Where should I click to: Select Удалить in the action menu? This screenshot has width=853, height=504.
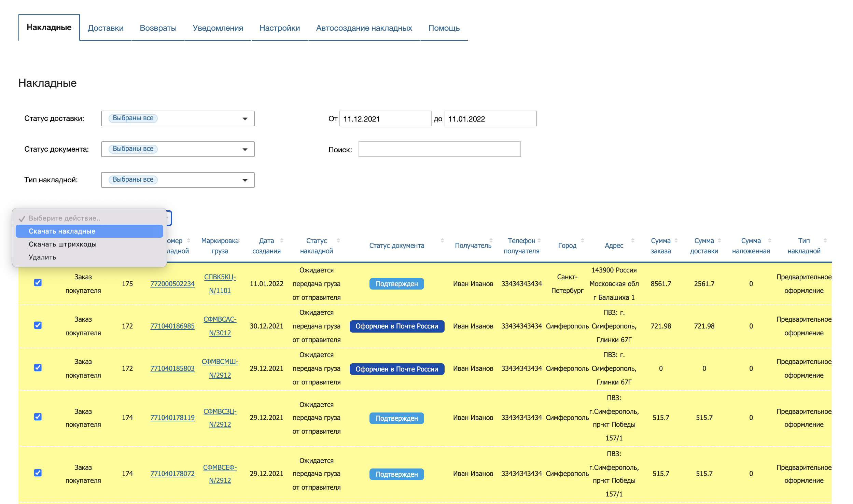click(42, 257)
